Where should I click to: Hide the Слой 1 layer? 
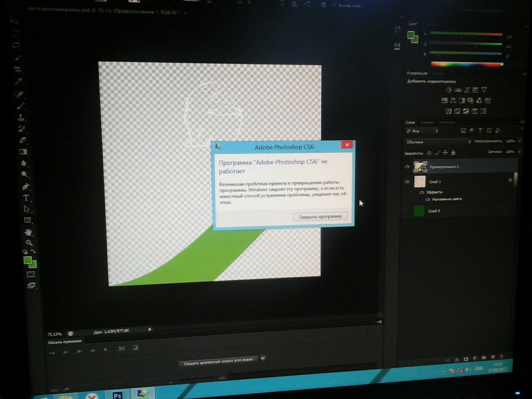[x=407, y=182]
